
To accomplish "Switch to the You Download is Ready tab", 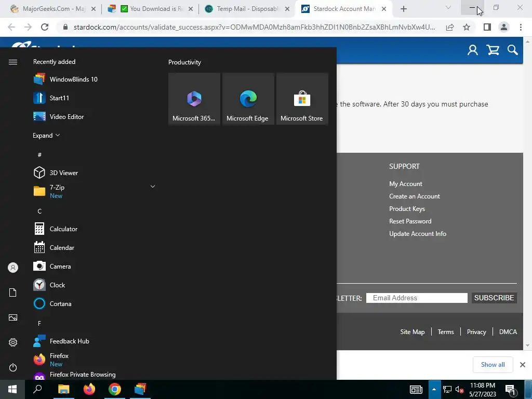I will click(x=149, y=9).
